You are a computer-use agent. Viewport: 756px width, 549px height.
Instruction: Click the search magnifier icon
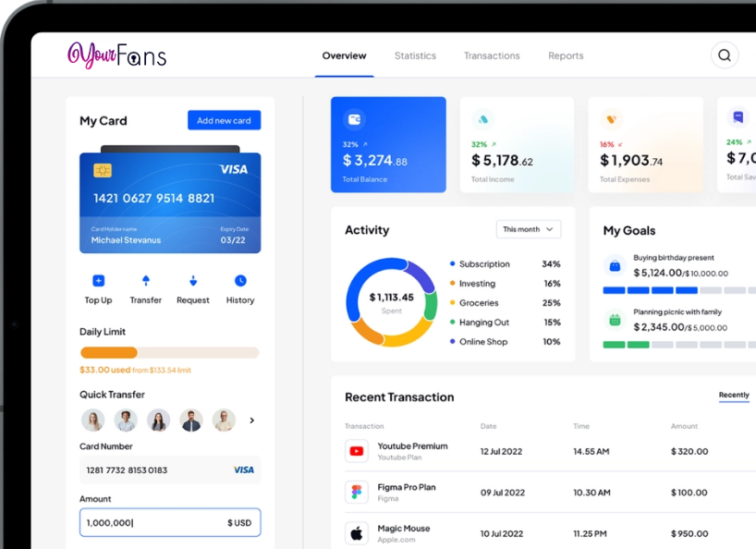(725, 55)
